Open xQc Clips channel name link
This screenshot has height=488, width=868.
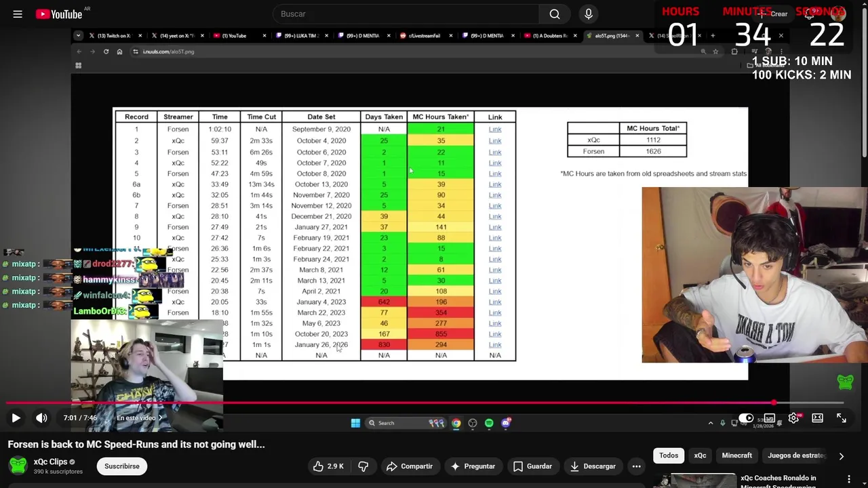point(50,462)
